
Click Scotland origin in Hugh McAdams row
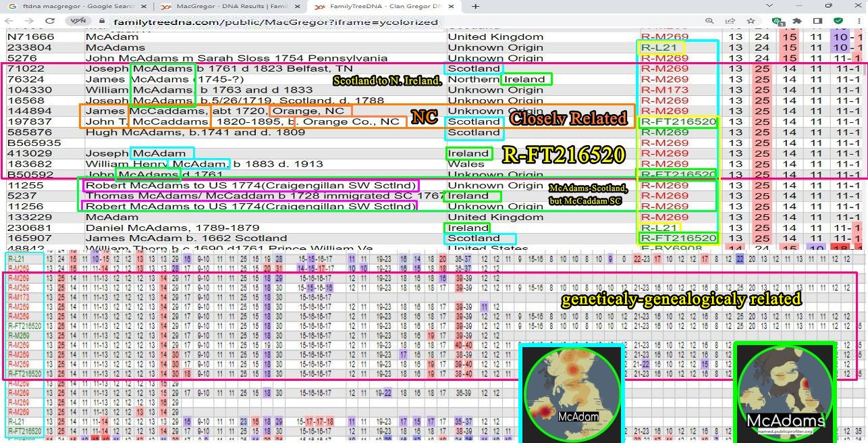[474, 132]
